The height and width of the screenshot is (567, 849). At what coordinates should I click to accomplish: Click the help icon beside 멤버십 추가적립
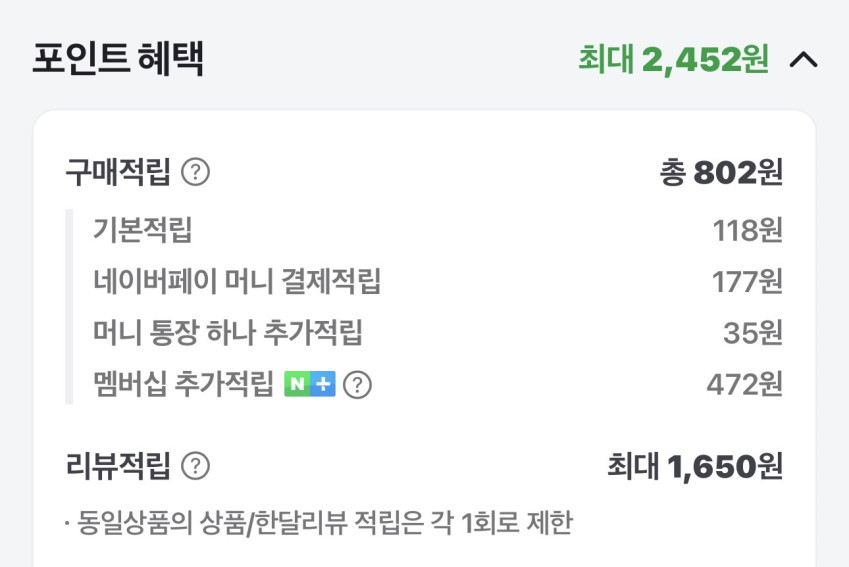357,385
